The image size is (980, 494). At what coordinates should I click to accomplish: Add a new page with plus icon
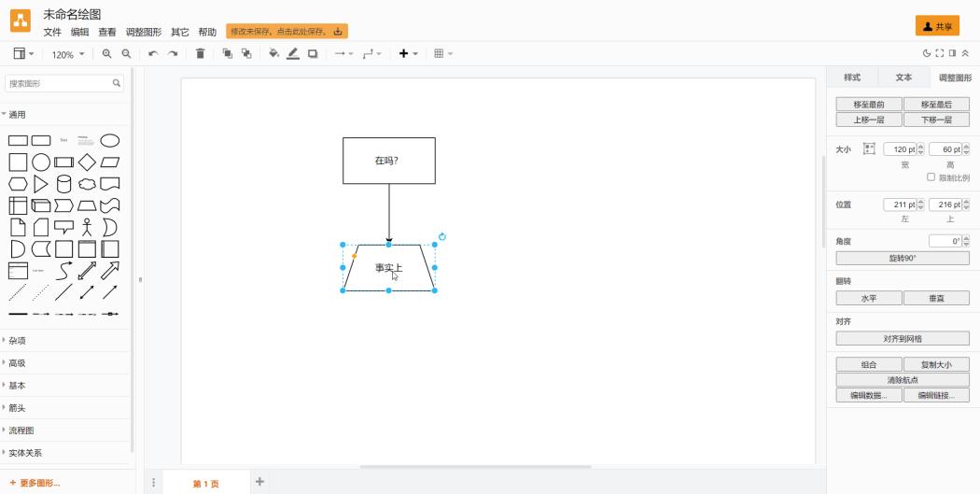[260, 482]
